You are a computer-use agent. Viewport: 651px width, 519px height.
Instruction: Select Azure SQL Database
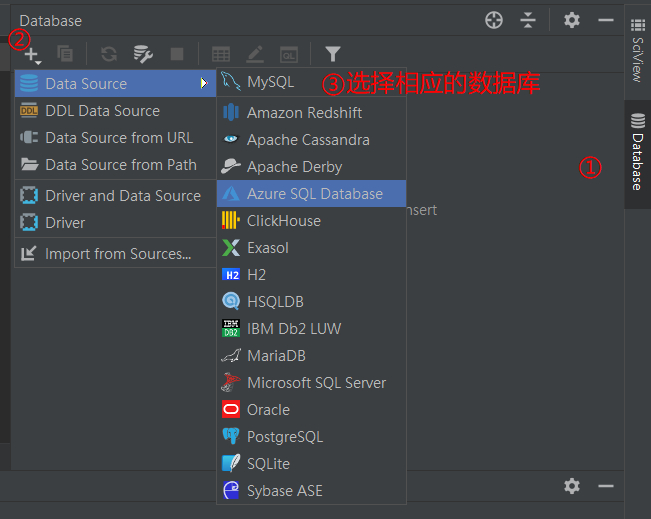click(311, 193)
